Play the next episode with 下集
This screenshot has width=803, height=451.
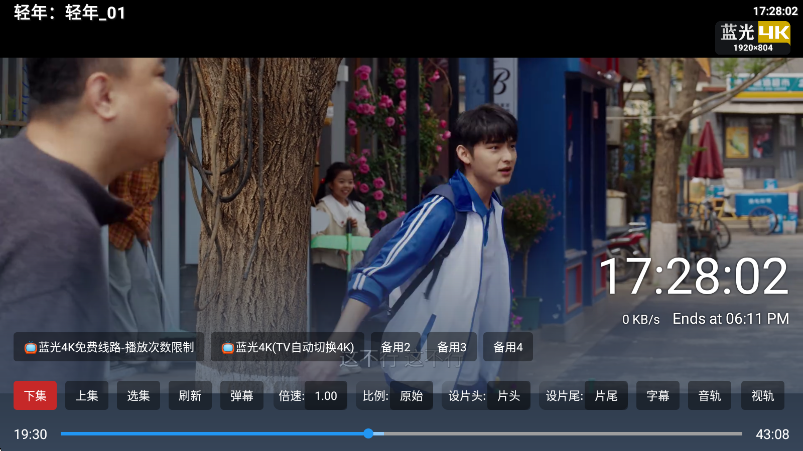(x=35, y=395)
